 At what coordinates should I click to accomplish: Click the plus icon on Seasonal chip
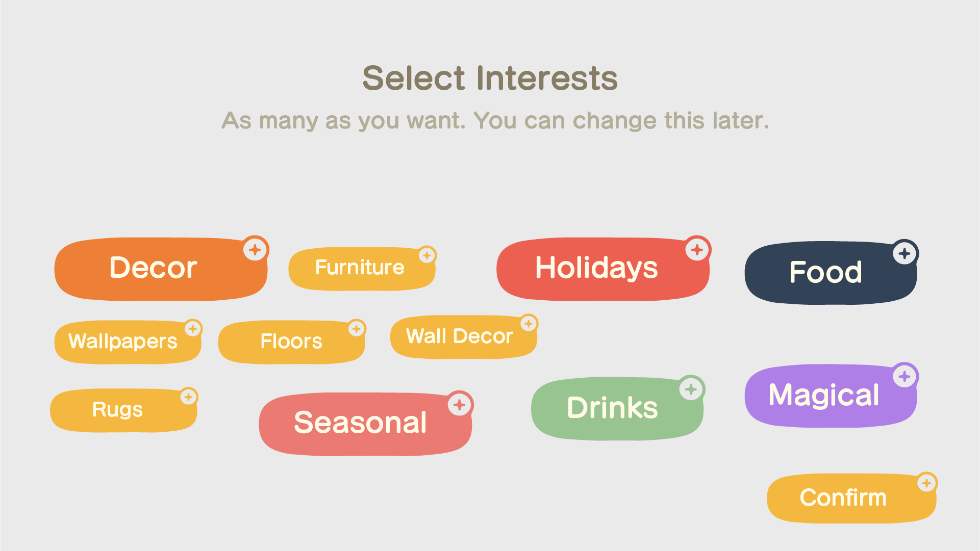pyautogui.click(x=460, y=405)
